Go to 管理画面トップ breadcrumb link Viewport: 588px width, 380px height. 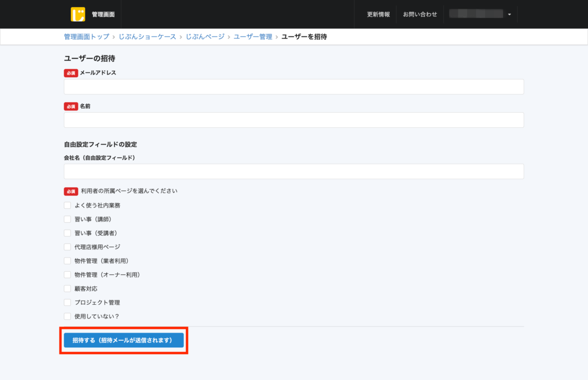[x=86, y=36]
